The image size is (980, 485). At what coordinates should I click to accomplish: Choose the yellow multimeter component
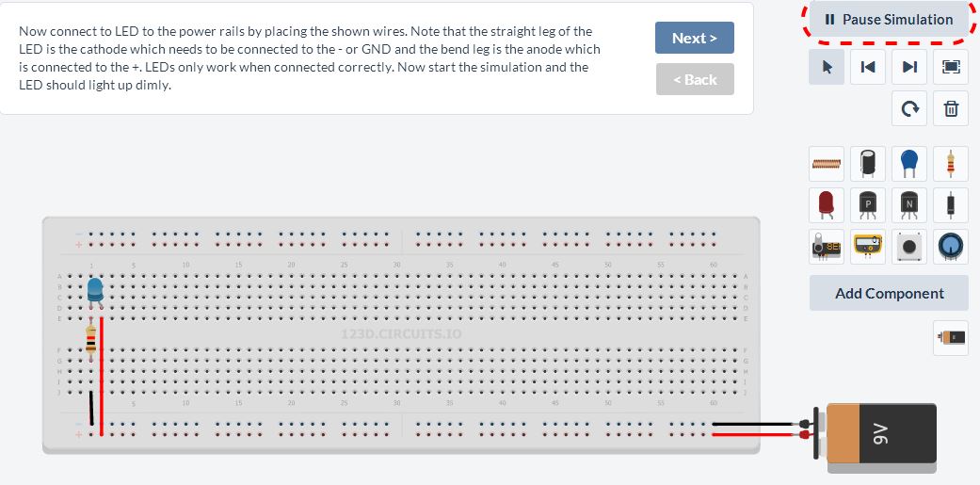point(867,246)
